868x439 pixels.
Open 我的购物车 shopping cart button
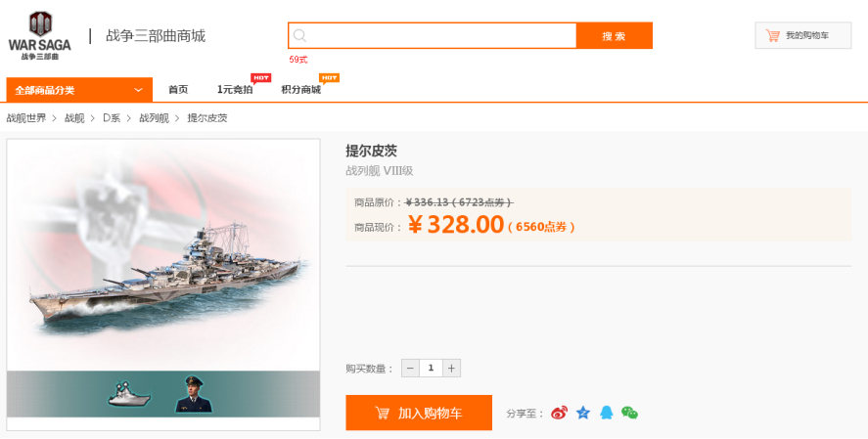click(802, 35)
